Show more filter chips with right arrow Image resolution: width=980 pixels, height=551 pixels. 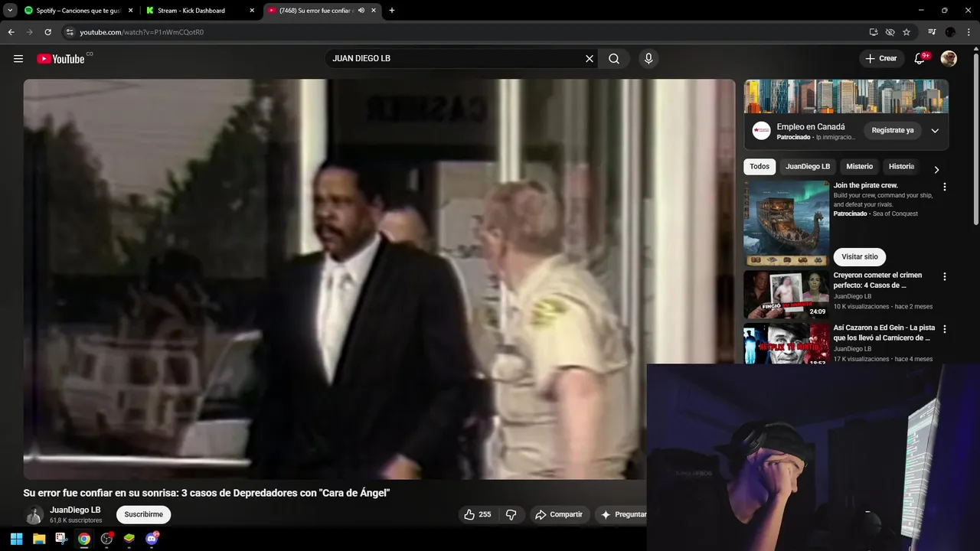click(936, 170)
